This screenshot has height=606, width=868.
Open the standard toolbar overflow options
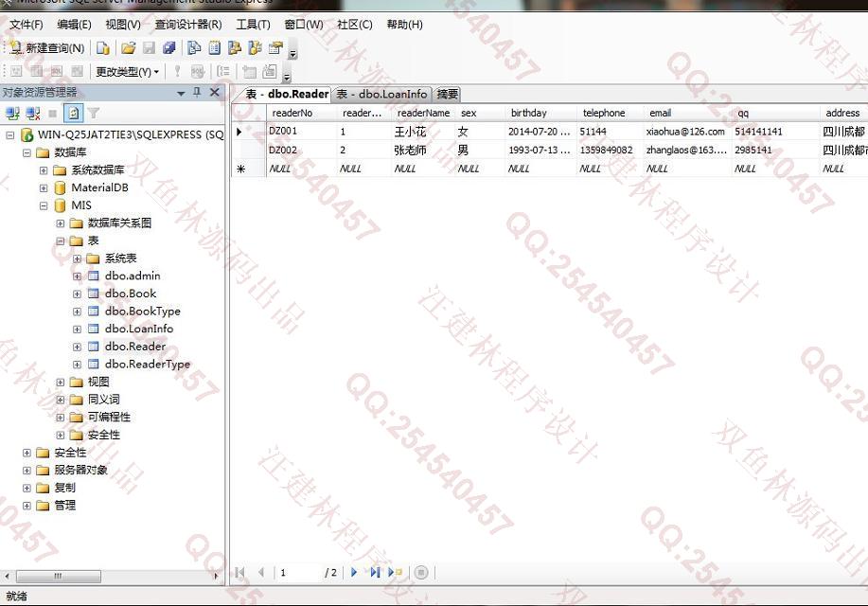(293, 50)
